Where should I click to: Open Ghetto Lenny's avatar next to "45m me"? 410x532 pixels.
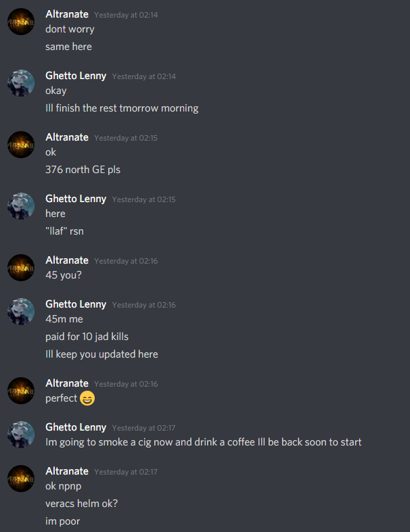[x=21, y=312]
